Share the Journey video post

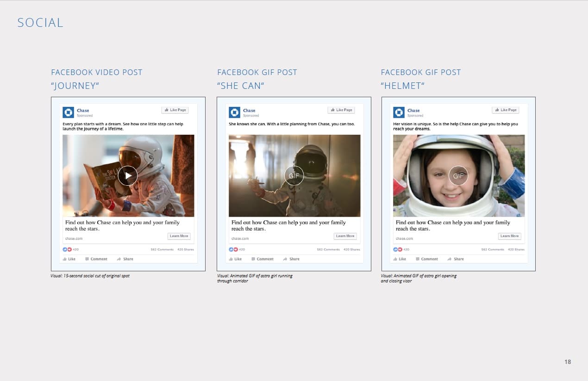[125, 259]
